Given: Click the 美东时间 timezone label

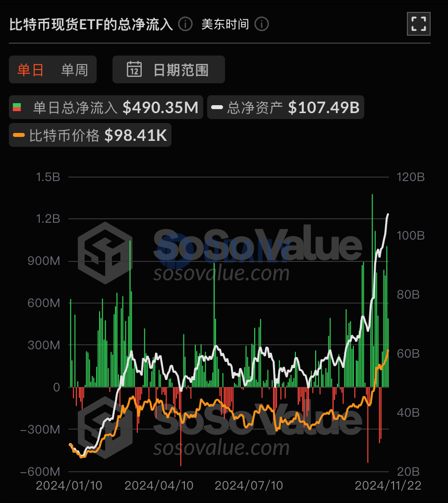Looking at the screenshot, I should pyautogui.click(x=225, y=24).
